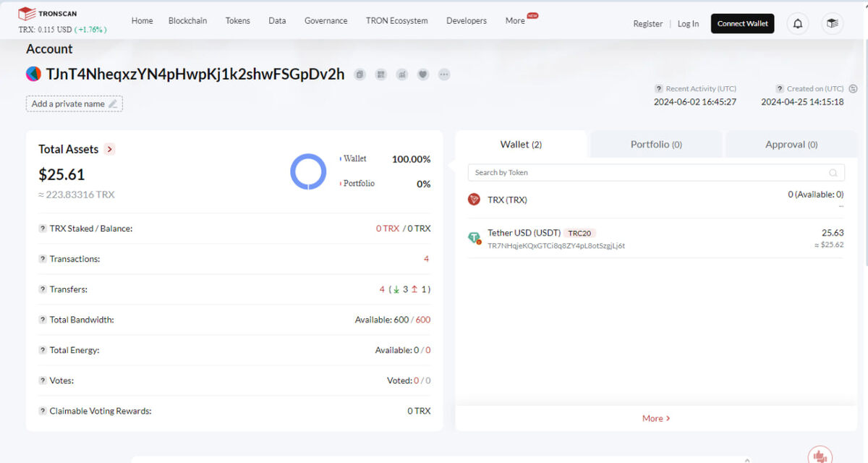Expand Total Assets details arrow
This screenshot has width=868, height=463.
(x=109, y=149)
